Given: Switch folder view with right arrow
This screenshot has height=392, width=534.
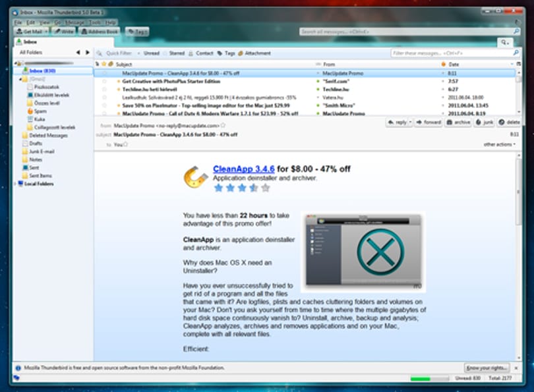Looking at the screenshot, I should pos(88,53).
